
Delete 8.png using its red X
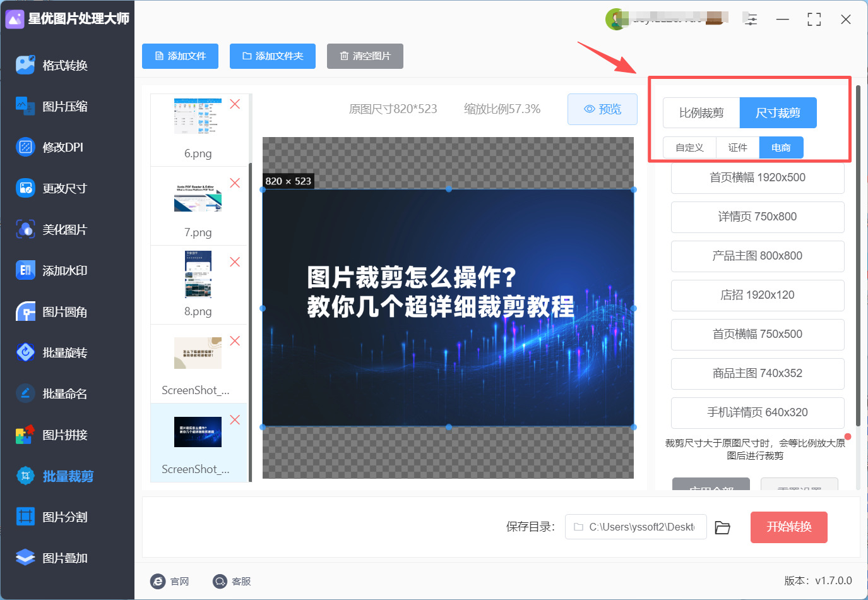coord(235,262)
